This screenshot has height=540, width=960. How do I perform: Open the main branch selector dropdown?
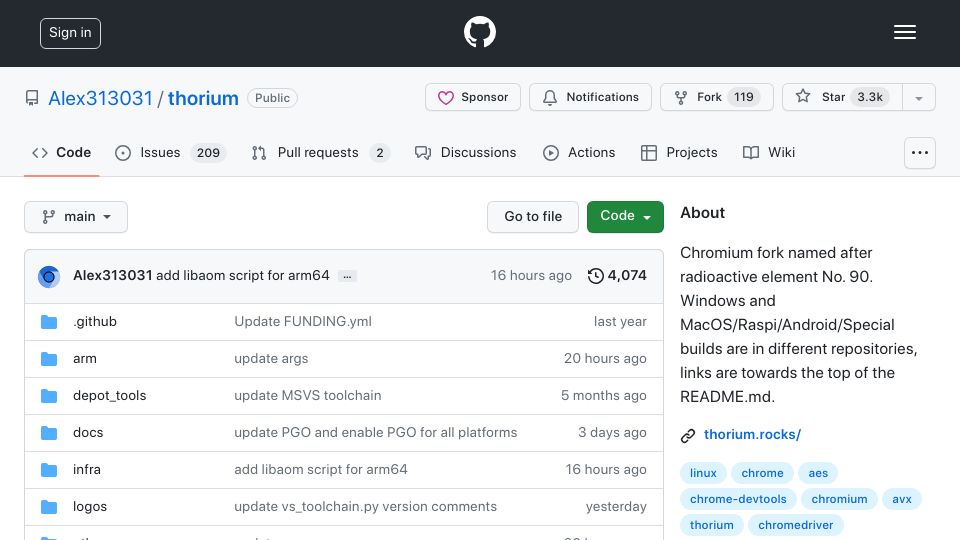pyautogui.click(x=76, y=217)
